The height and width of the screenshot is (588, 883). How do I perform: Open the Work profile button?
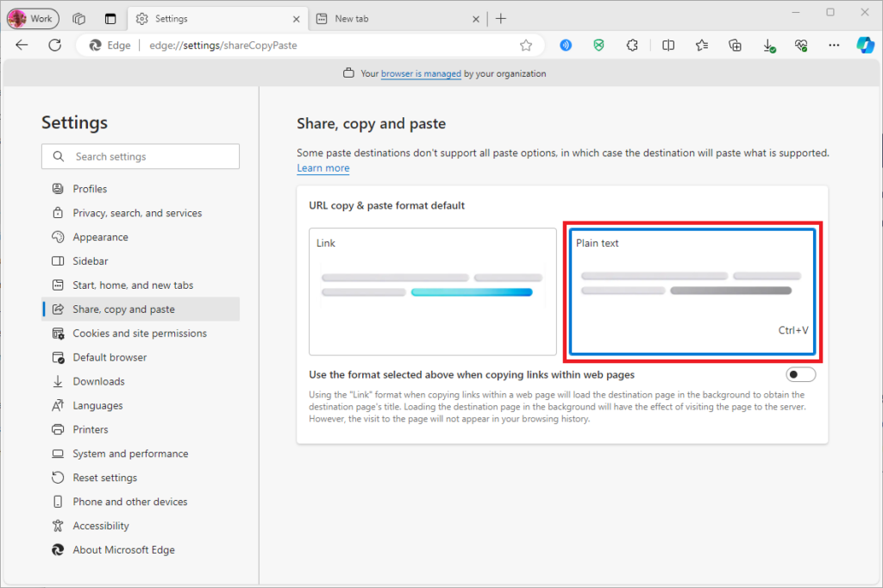pos(33,19)
